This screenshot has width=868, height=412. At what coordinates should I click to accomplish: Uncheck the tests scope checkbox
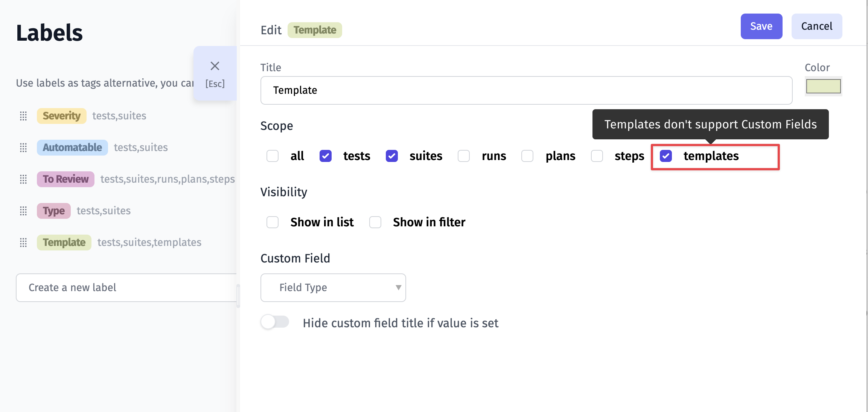click(325, 156)
